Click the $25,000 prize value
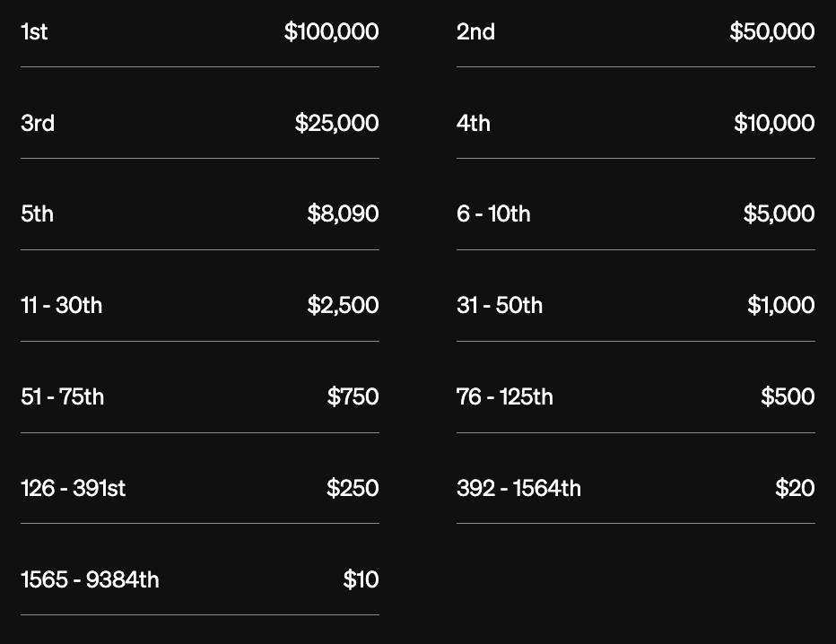 point(336,123)
